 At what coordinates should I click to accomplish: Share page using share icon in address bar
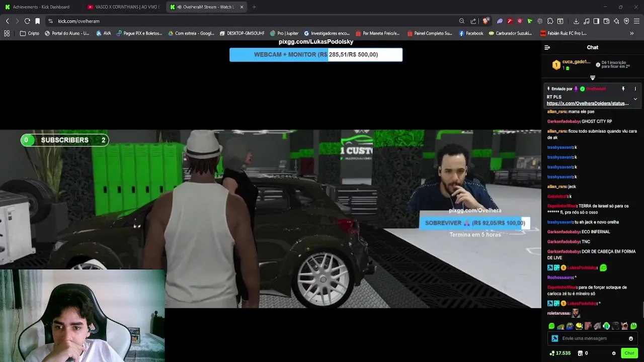pos(473,21)
